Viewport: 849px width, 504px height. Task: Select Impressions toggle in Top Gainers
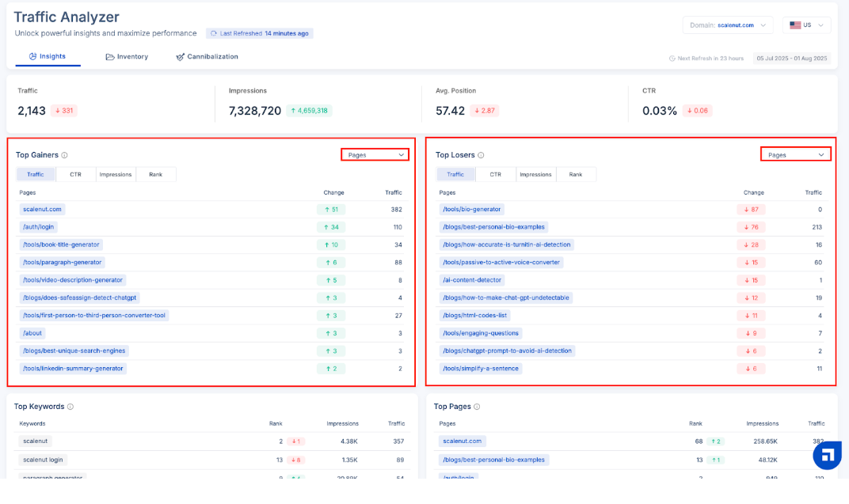coord(116,174)
